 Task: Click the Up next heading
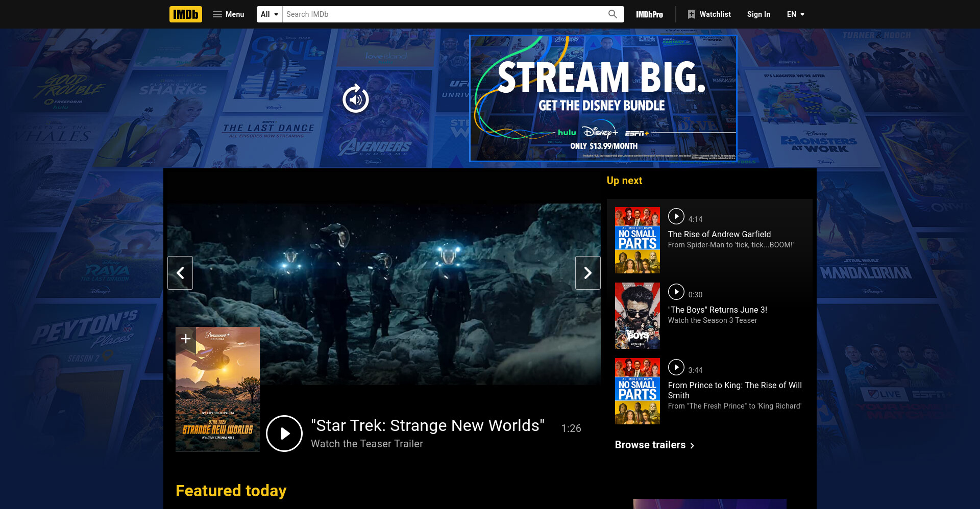coord(624,181)
